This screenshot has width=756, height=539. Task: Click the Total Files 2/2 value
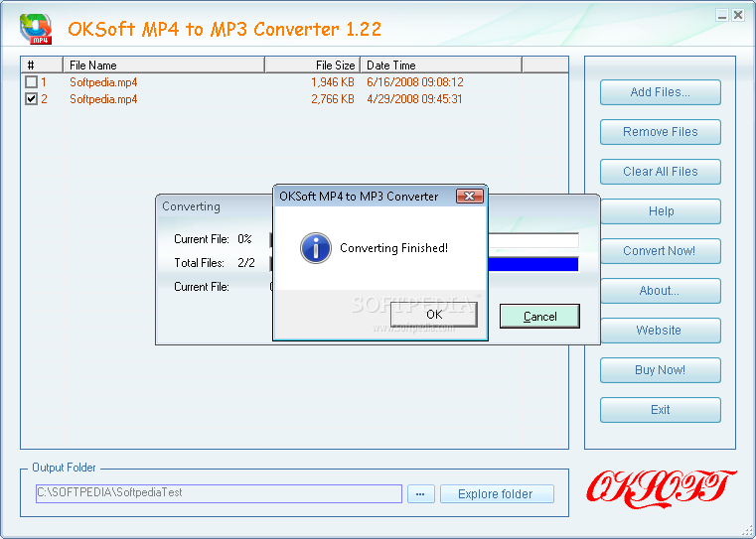[x=246, y=263]
